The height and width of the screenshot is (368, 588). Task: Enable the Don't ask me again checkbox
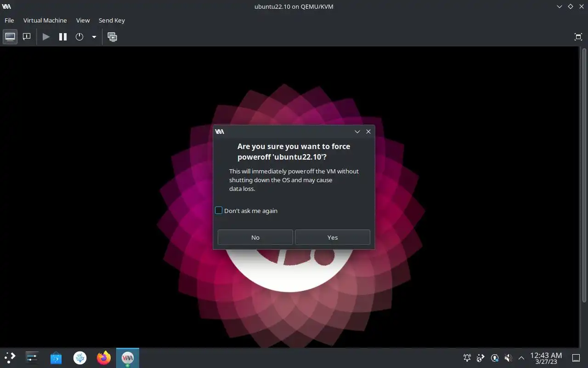[219, 211]
